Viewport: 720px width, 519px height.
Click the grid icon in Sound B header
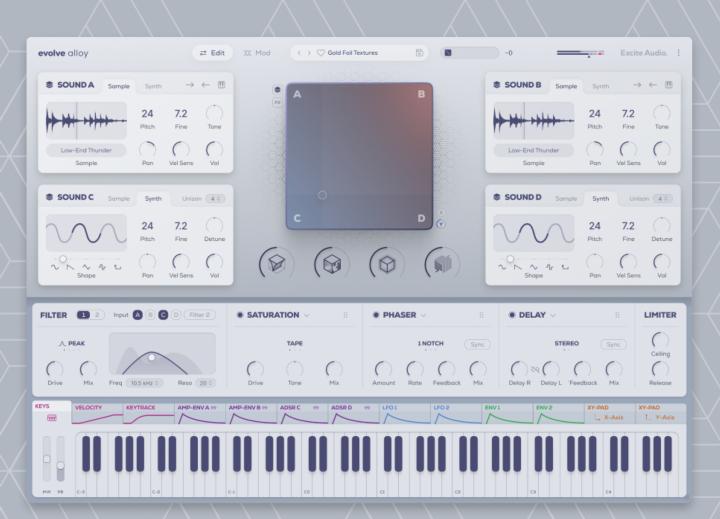coord(669,85)
